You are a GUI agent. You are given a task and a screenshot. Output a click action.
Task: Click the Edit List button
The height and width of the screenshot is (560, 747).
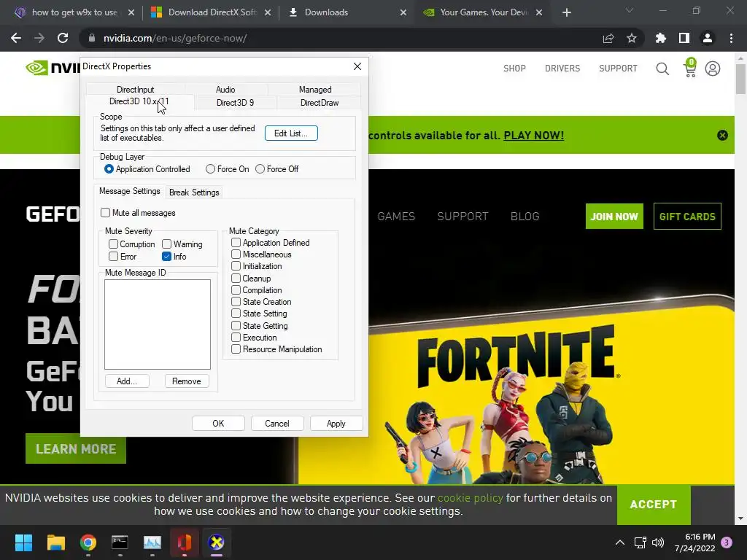[291, 133]
